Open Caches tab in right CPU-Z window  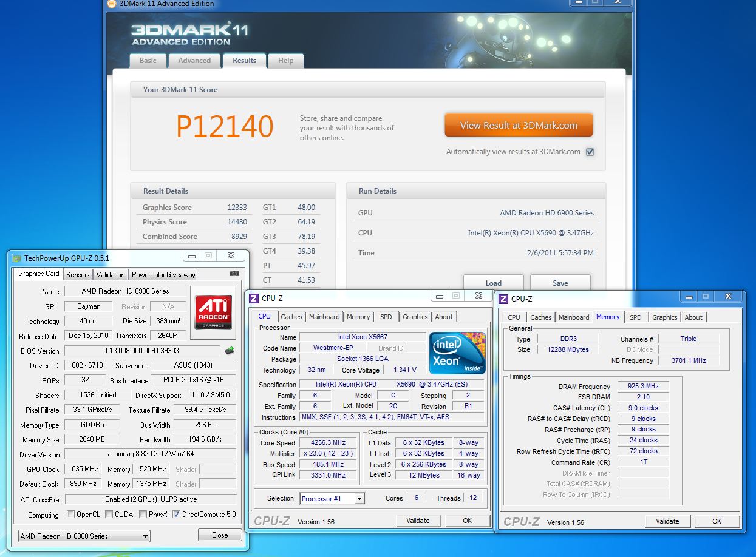(x=541, y=317)
